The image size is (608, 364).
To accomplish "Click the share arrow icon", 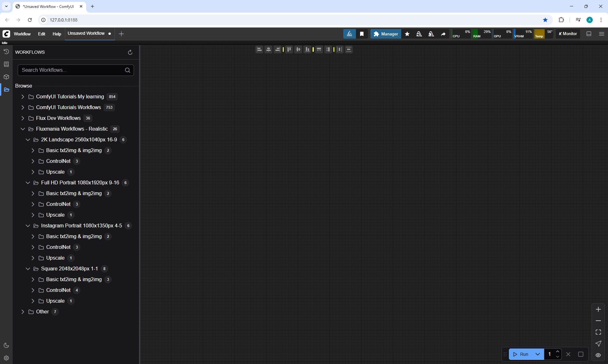I will coord(443,34).
